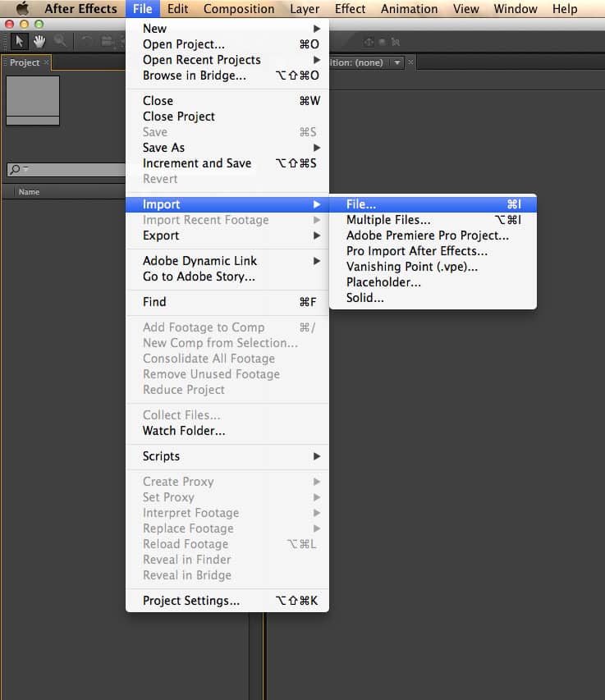The height and width of the screenshot is (700, 605).
Task: Open the Apple menu
Action: (22, 8)
